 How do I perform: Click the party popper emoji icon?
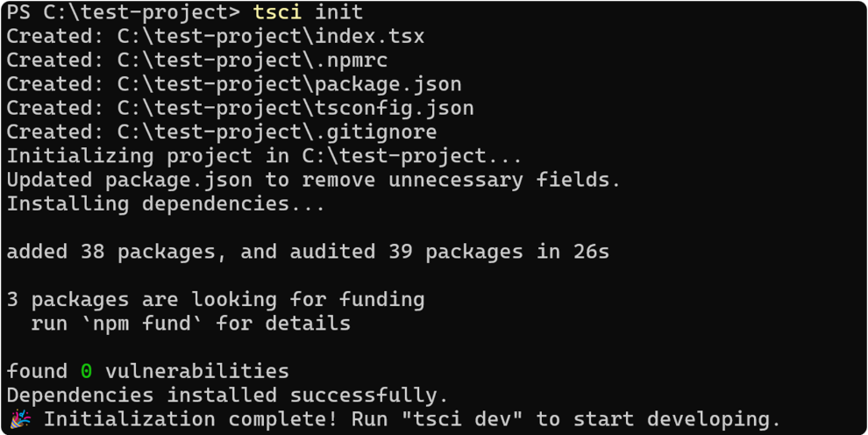(18, 419)
